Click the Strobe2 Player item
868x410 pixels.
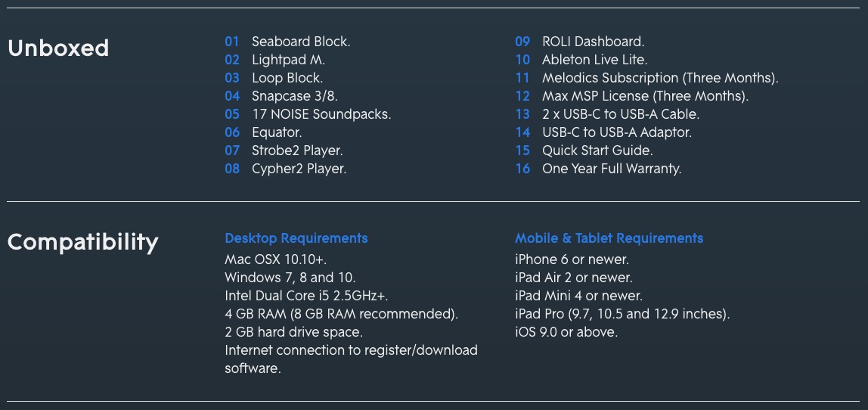(x=297, y=151)
